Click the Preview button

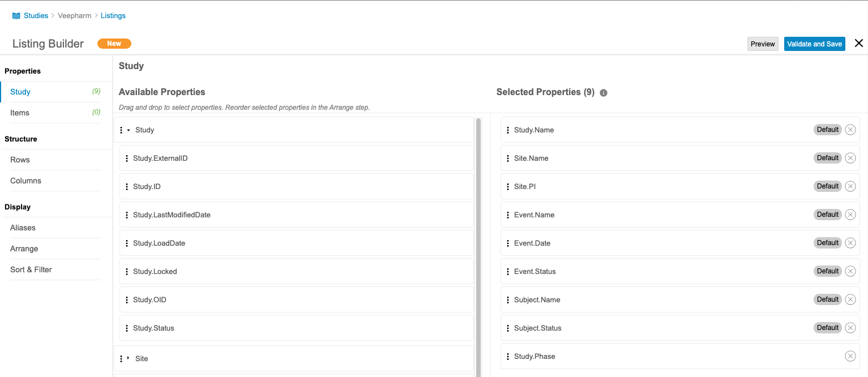pyautogui.click(x=763, y=44)
